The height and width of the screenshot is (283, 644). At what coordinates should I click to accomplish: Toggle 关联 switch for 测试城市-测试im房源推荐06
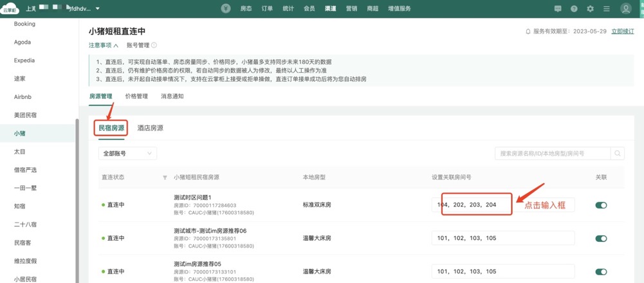[x=601, y=239]
